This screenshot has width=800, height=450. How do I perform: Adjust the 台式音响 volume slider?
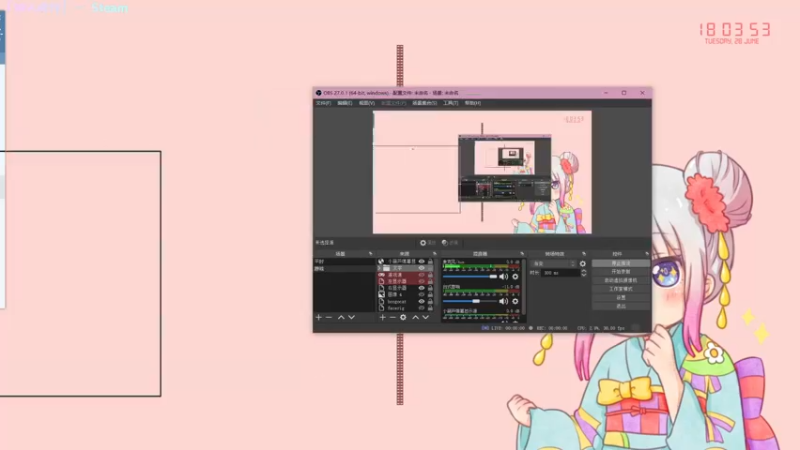point(470,302)
